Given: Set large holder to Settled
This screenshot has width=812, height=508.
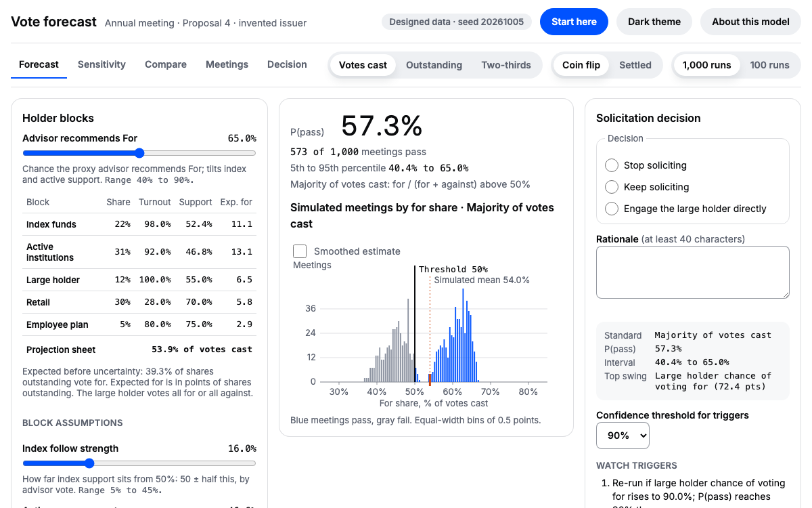Looking at the screenshot, I should tap(635, 65).
